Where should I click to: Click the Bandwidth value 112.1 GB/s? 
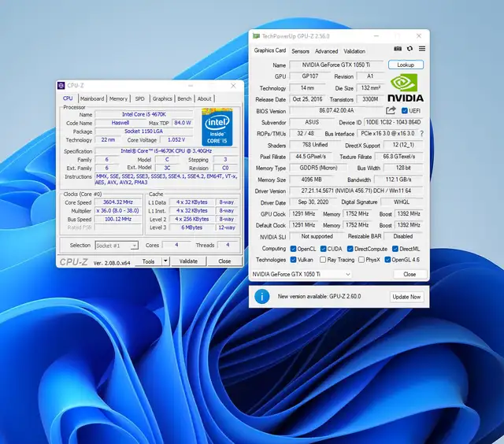398,179
